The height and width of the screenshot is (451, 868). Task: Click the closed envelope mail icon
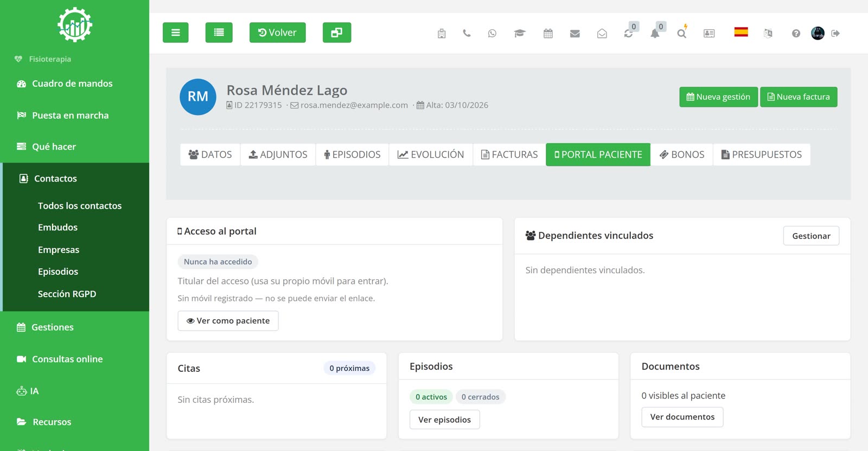pyautogui.click(x=575, y=34)
